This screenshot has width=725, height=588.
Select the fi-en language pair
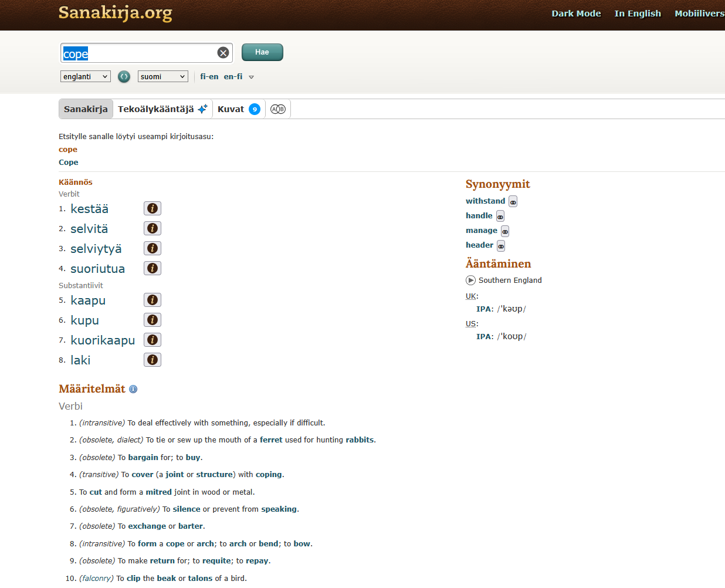pyautogui.click(x=209, y=76)
